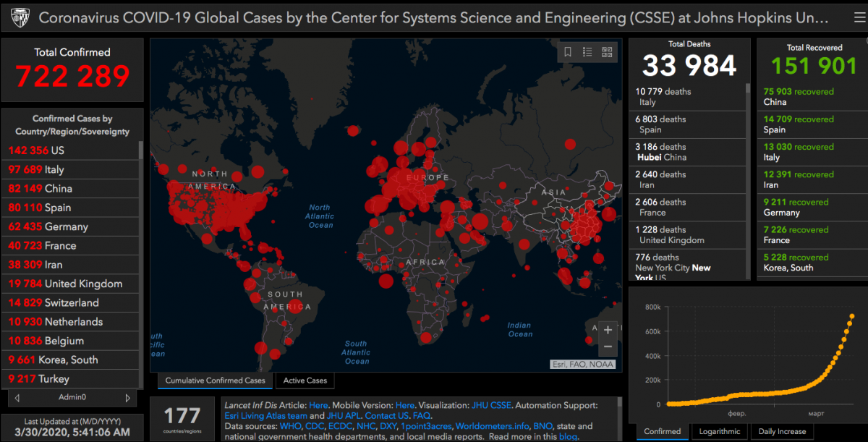This screenshot has width=868, height=442.
Task: Open the Lancet article 'Here' link
Action: pos(318,405)
